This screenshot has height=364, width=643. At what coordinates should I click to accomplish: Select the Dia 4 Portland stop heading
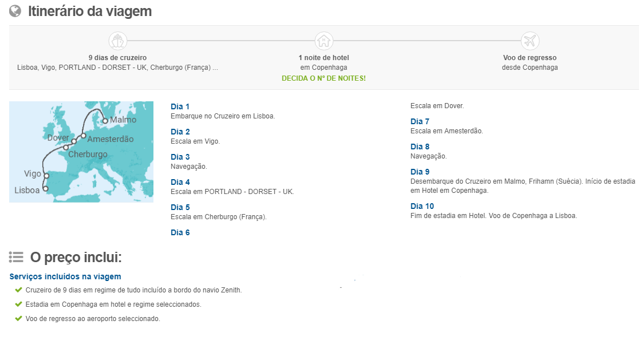(180, 182)
